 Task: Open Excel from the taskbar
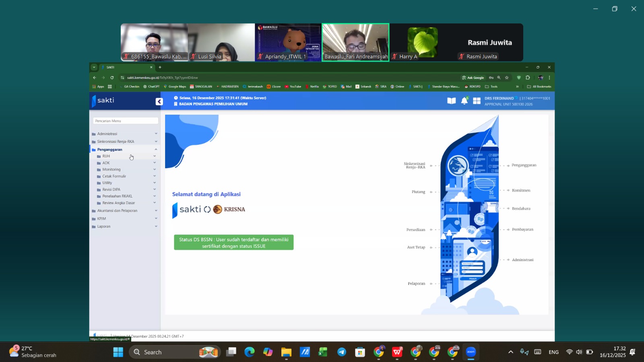click(x=323, y=352)
